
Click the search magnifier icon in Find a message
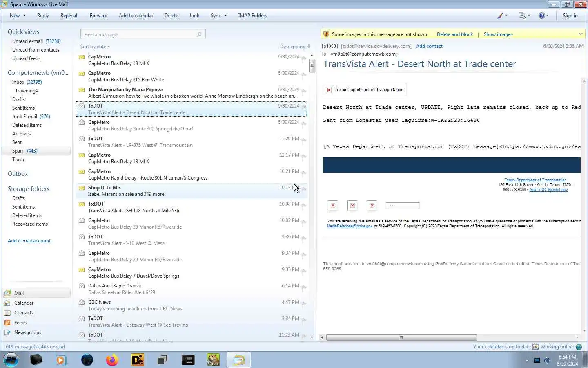pos(199,34)
